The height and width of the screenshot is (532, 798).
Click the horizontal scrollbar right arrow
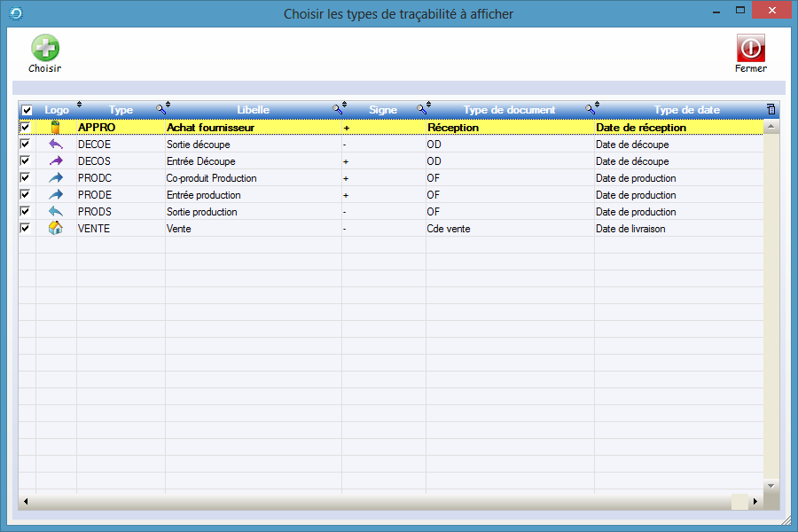click(x=755, y=502)
